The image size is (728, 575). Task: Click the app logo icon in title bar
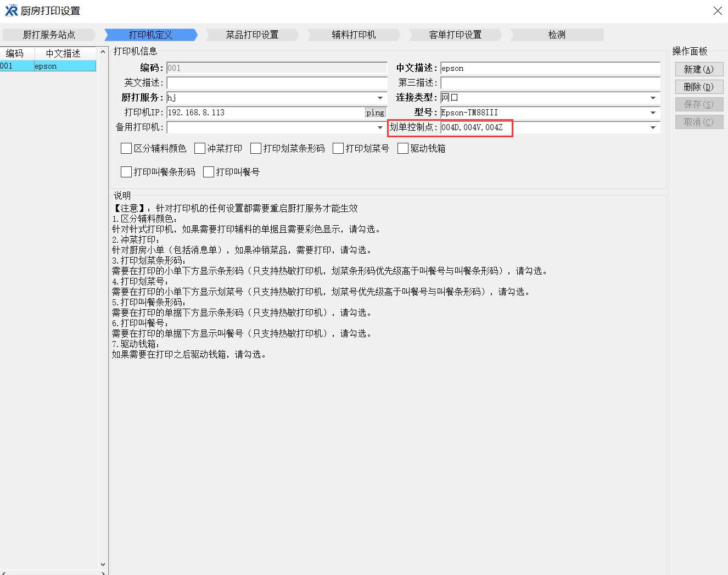coord(11,11)
